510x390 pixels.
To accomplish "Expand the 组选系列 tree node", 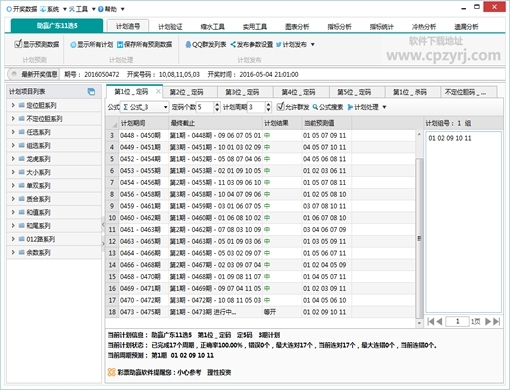I will (13, 145).
